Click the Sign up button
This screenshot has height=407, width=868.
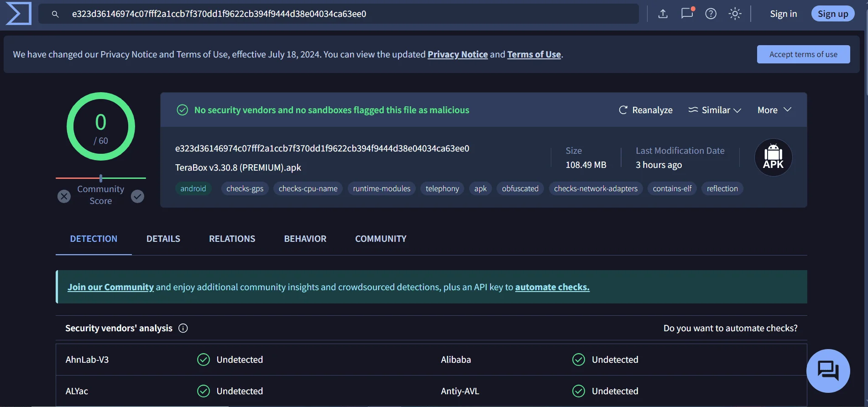point(833,14)
